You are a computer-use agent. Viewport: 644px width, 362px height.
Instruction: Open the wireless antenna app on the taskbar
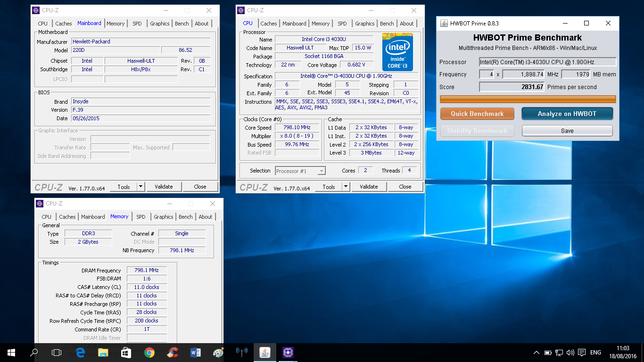[x=241, y=352]
